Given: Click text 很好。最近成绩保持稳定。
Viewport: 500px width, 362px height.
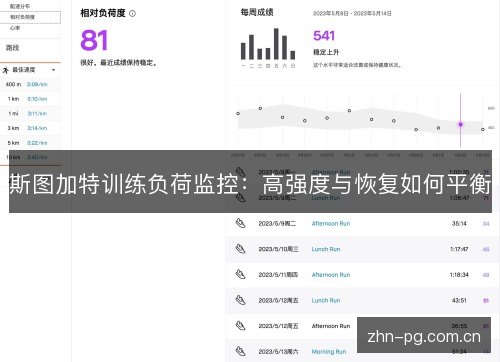Looking at the screenshot, I should click(119, 63).
